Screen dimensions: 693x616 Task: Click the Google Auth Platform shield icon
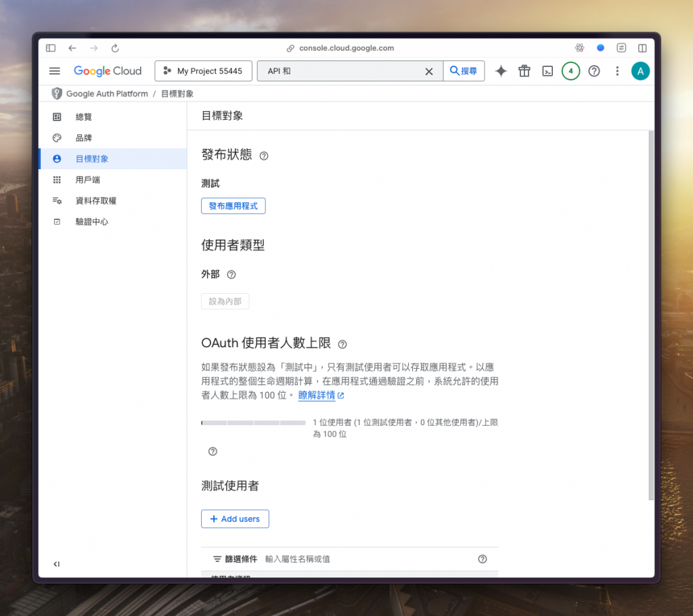tap(57, 93)
